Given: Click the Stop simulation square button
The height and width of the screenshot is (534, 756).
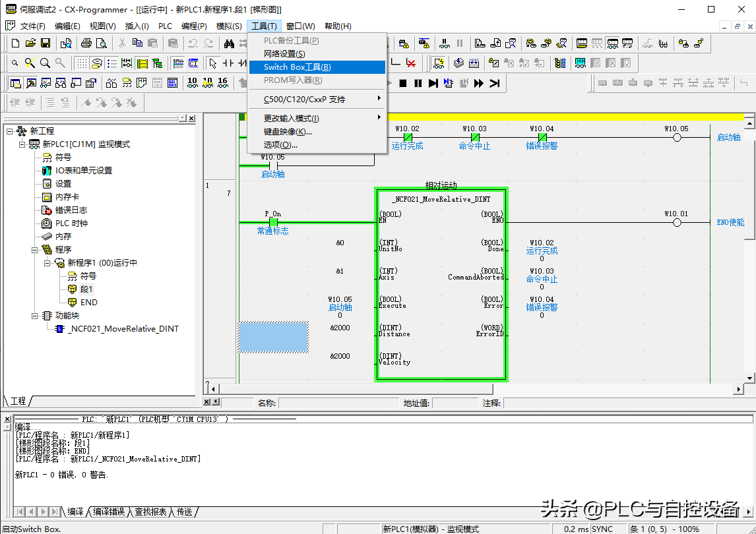Looking at the screenshot, I should (403, 83).
